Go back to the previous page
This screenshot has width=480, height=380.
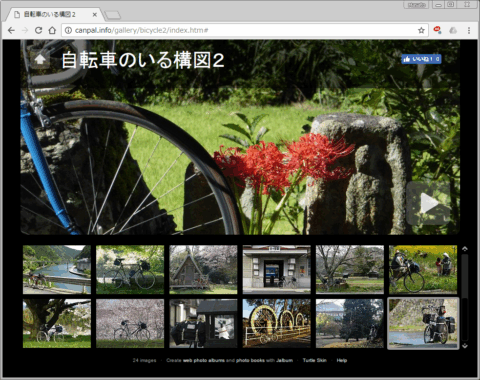pyautogui.click(x=11, y=30)
